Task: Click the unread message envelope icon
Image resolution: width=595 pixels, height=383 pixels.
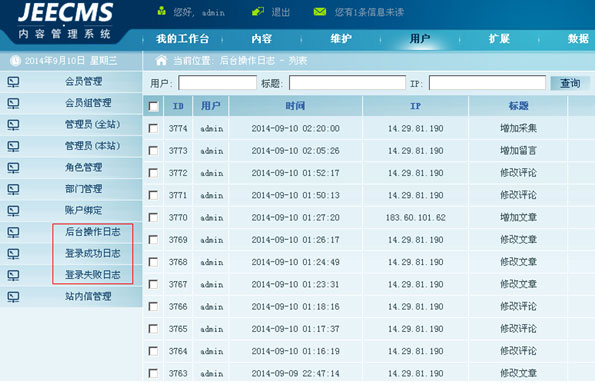Action: point(320,12)
